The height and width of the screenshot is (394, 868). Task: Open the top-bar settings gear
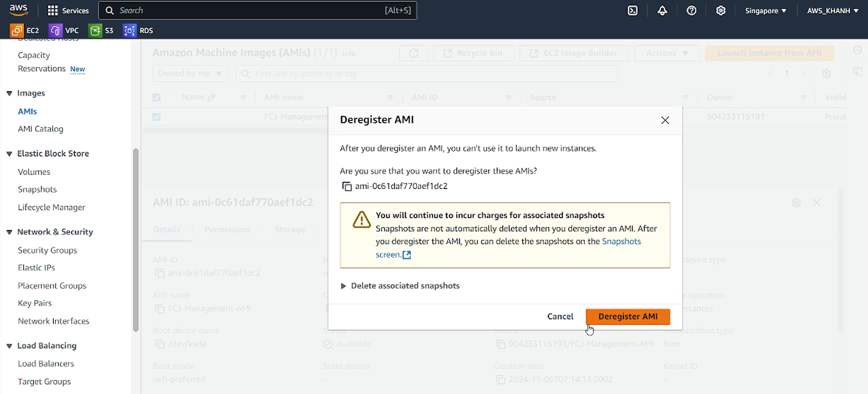point(721,10)
